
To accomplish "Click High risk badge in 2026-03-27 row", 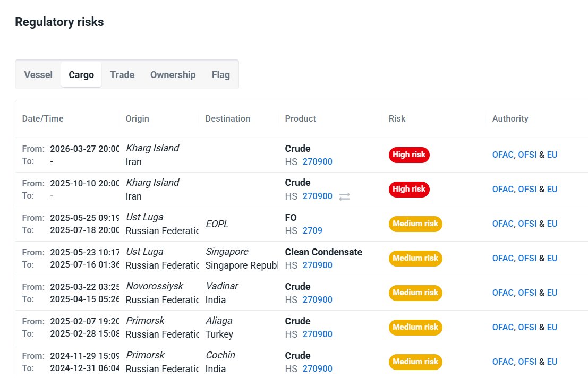I will [409, 155].
